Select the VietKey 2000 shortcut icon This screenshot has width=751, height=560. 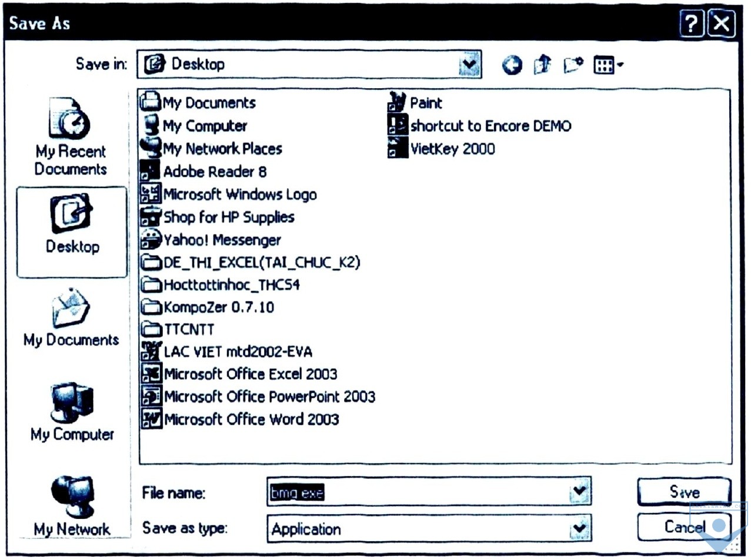tap(398, 148)
